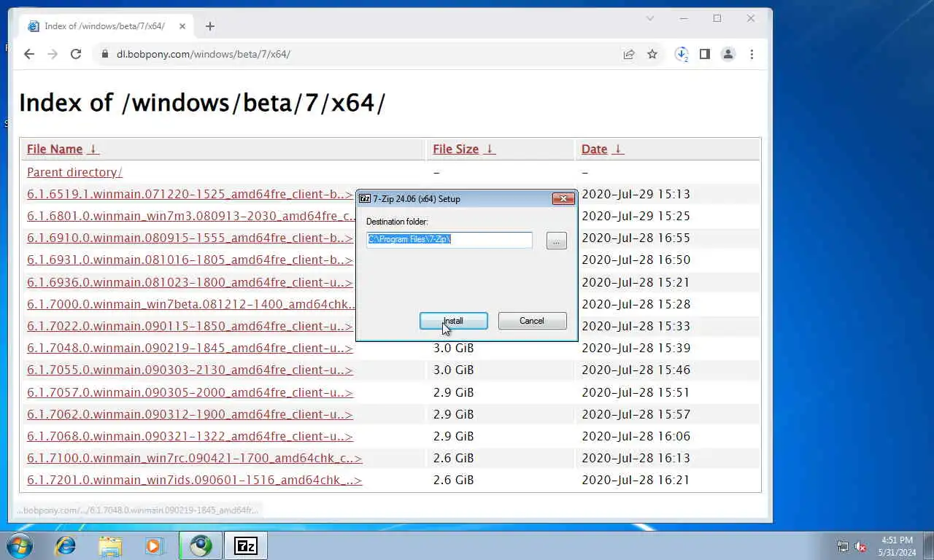Click the browse (...) button in 7-Zip Setup
This screenshot has width=934, height=560.
pyautogui.click(x=556, y=241)
